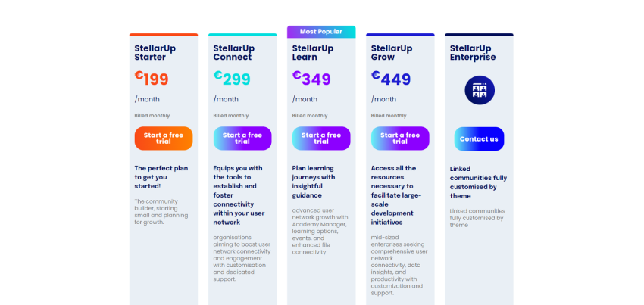This screenshot has width=644, height=305.
Task: Select the StellarUp Enterprise plan title
Action: [x=473, y=52]
